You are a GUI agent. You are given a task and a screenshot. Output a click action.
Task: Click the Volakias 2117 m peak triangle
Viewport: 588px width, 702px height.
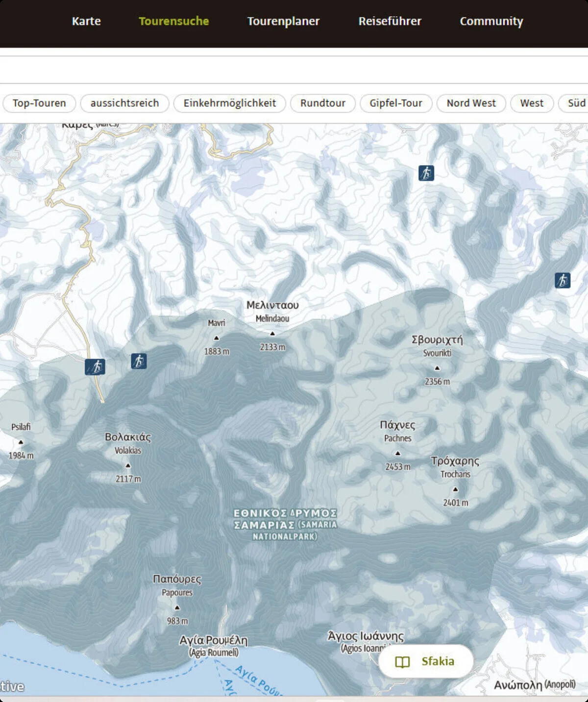point(128,465)
